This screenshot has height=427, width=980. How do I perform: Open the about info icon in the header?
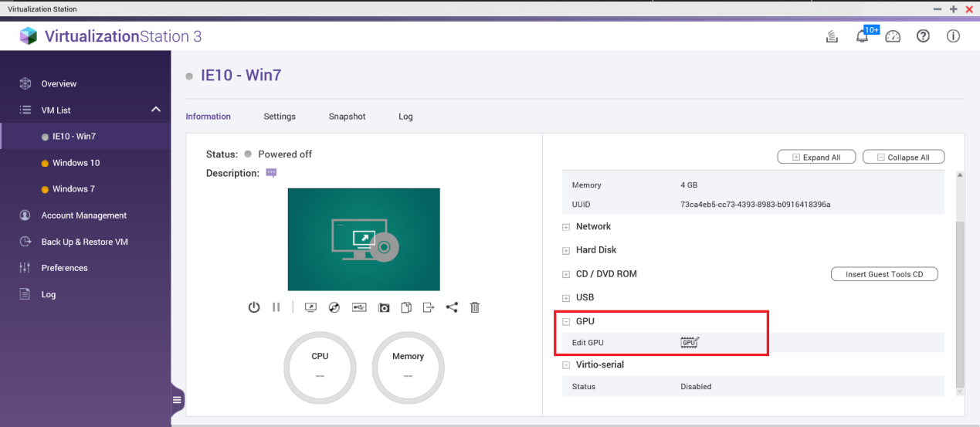[953, 36]
